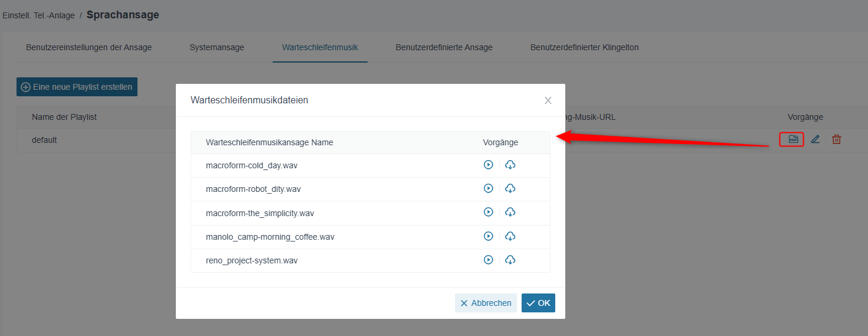Close the Warteschleifenmusikdateien dialog
The height and width of the screenshot is (336, 868).
(x=548, y=100)
